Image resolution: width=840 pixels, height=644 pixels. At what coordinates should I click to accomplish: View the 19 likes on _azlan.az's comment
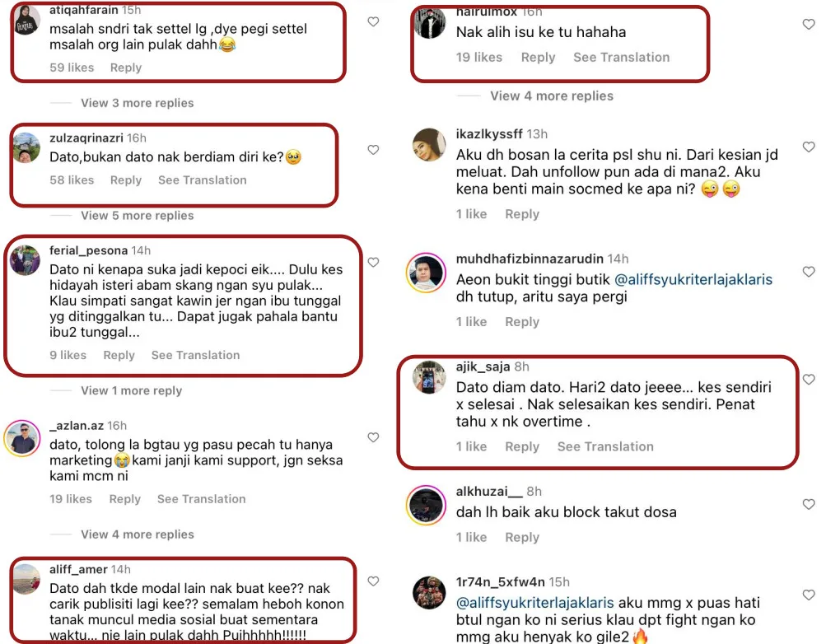coord(71,499)
